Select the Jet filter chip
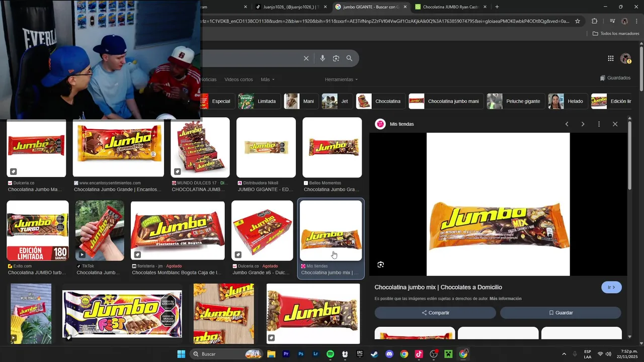Screen dimensions: 644x362 [337, 101]
